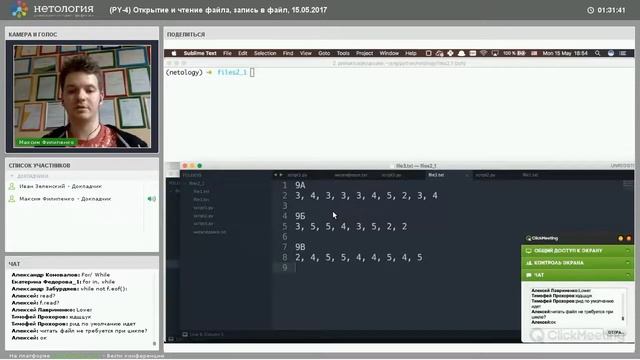Click the terminal prompt line (netology) files2_1
This screenshot has height=360, width=640.
pyautogui.click(x=210, y=72)
